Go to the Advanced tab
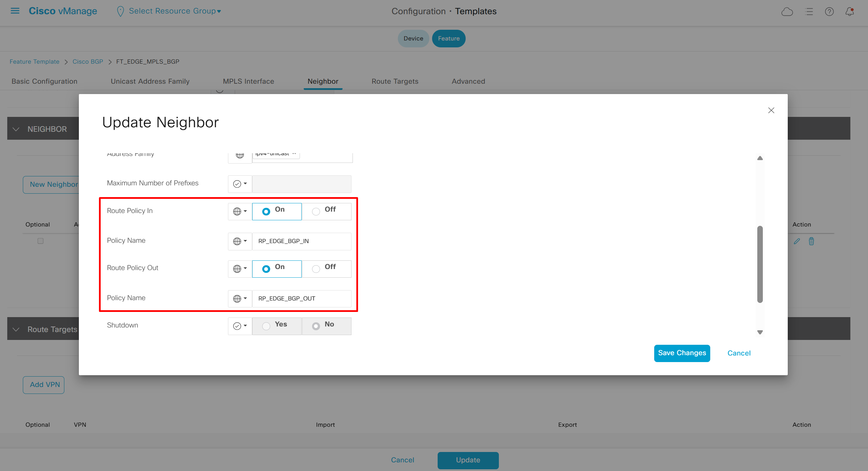Viewport: 868px width, 471px height. click(x=468, y=81)
